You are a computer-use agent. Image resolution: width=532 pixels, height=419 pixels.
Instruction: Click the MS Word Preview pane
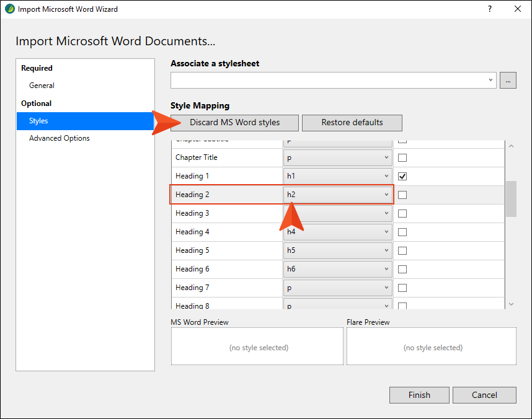pos(257,346)
